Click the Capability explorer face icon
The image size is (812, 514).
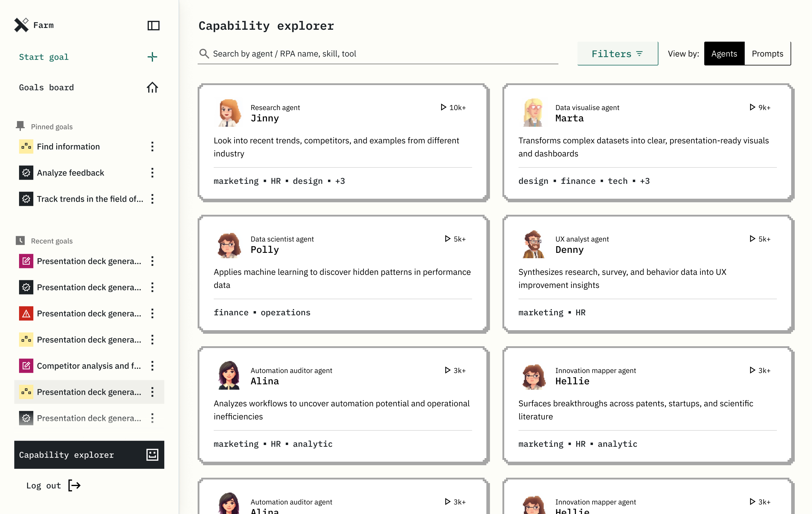click(152, 455)
